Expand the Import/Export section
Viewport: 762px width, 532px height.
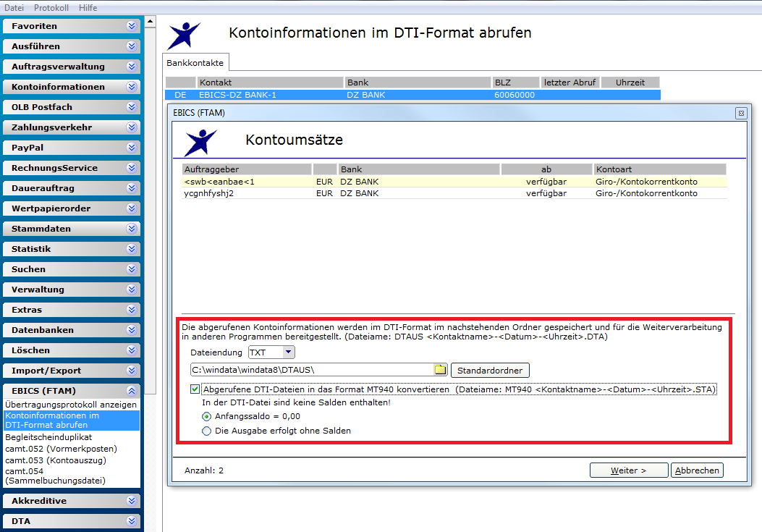click(x=72, y=371)
